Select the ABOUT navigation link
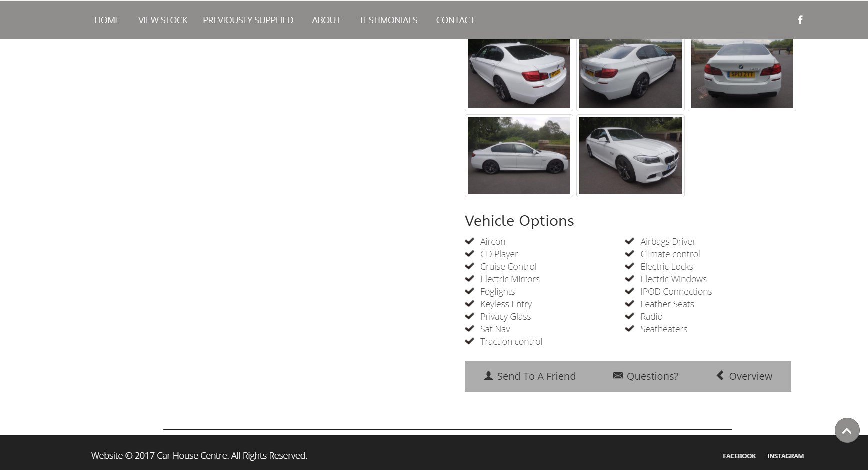 click(326, 20)
